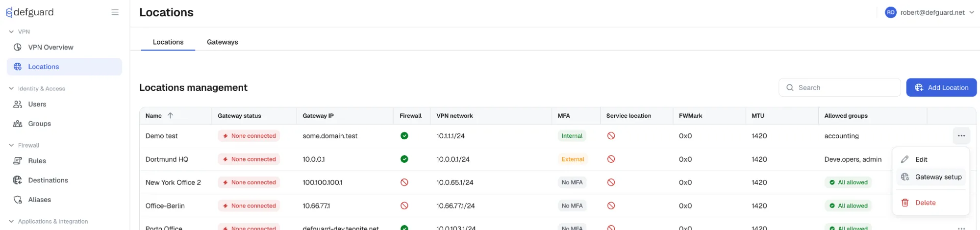
Task: Open Demo test row three-dots menu
Action: (x=961, y=136)
